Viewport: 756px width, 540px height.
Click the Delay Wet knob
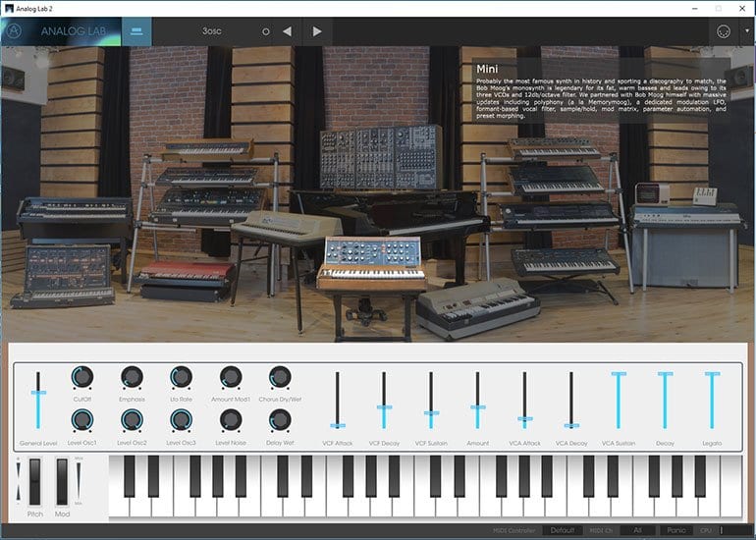click(280, 420)
